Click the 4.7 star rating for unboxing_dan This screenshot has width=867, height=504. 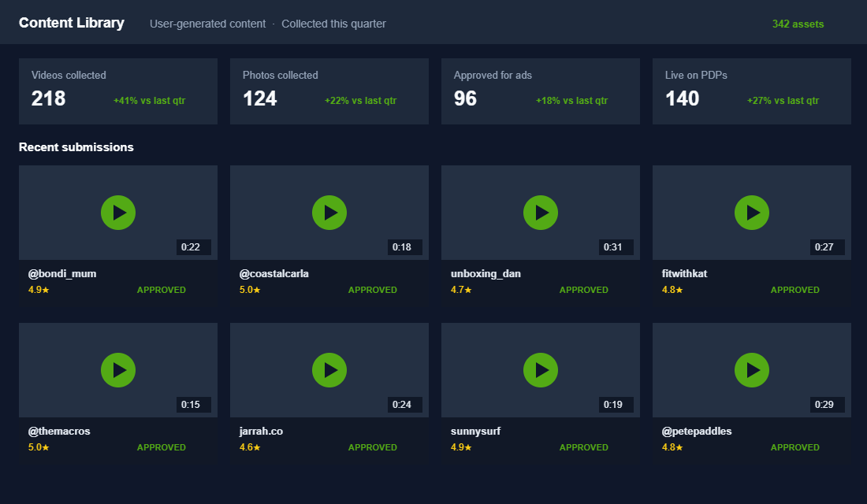tap(461, 290)
